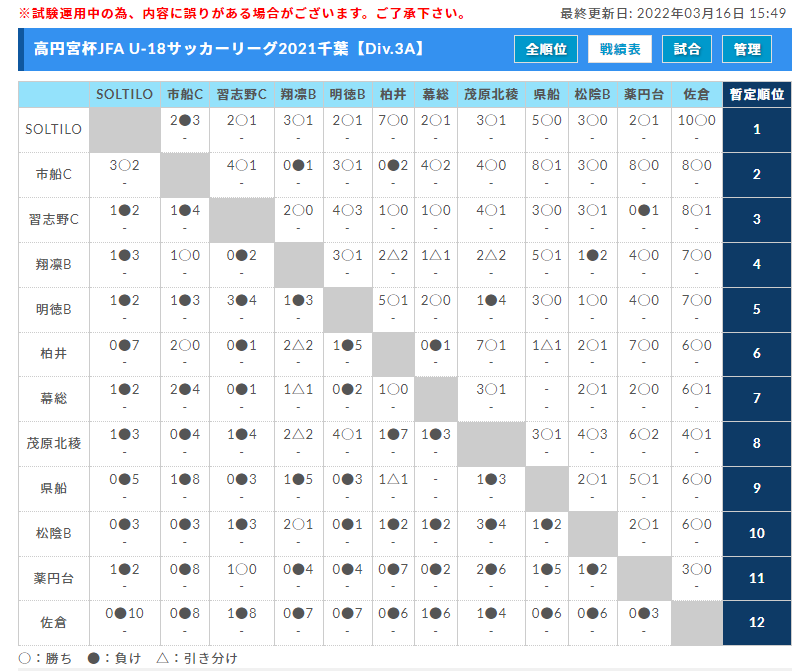Click 佐倉 vs SOLTILO score 0●10
The width and height of the screenshot is (806, 671).
coord(124,613)
